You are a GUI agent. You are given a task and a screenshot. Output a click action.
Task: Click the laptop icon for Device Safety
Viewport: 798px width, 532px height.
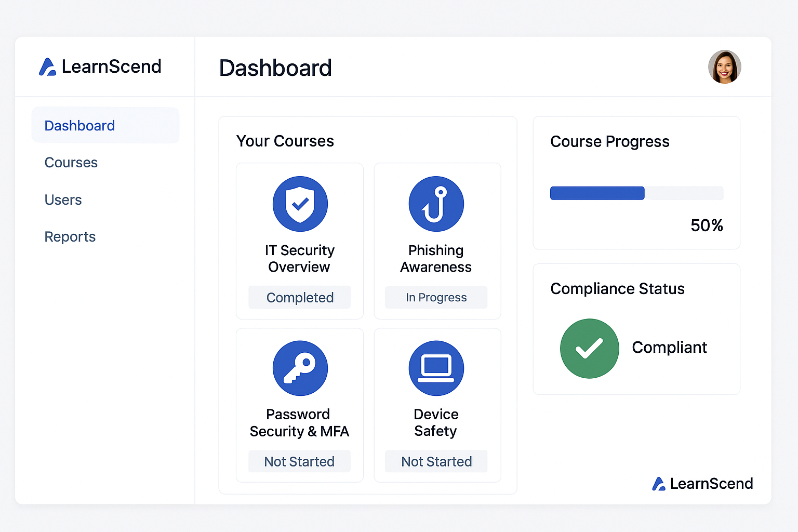tap(436, 368)
